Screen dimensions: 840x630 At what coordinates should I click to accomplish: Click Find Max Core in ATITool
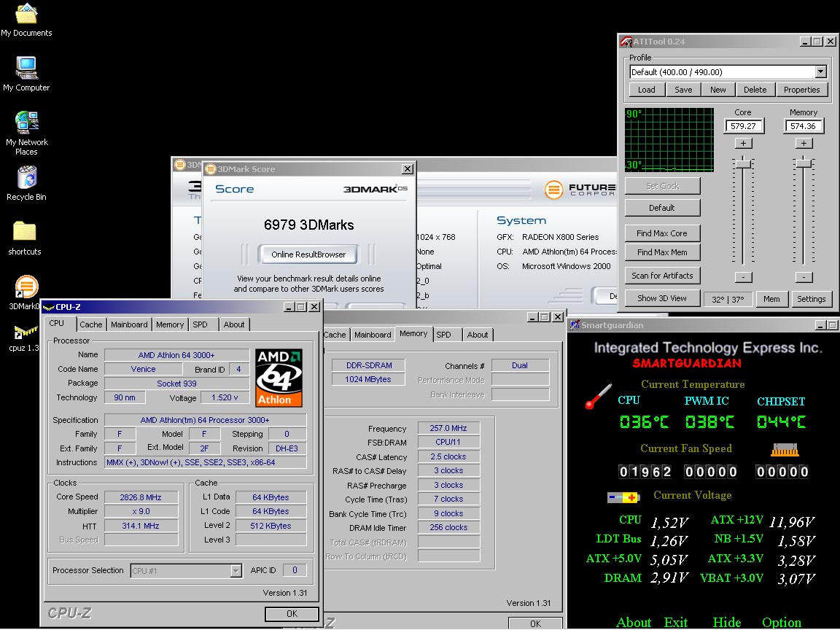coord(662,233)
